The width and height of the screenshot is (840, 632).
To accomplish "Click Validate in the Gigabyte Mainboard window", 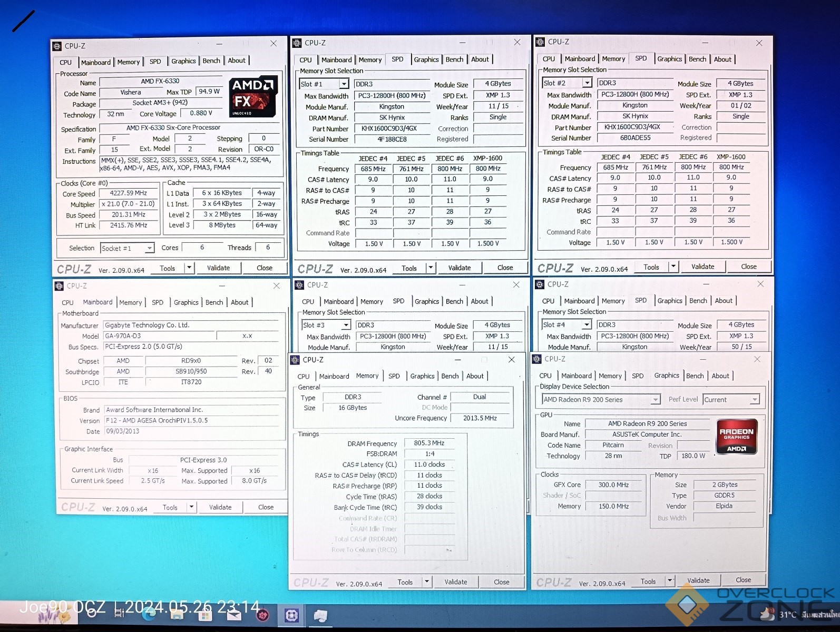I will click(x=220, y=507).
